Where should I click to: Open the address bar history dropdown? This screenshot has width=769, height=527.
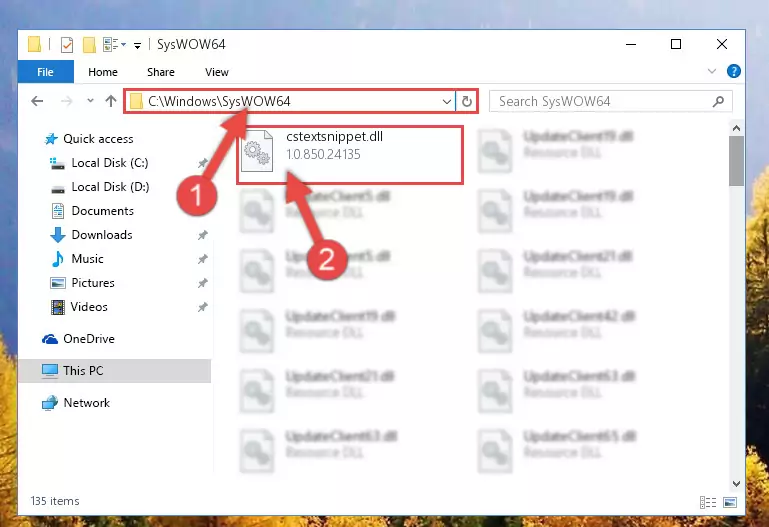446,101
